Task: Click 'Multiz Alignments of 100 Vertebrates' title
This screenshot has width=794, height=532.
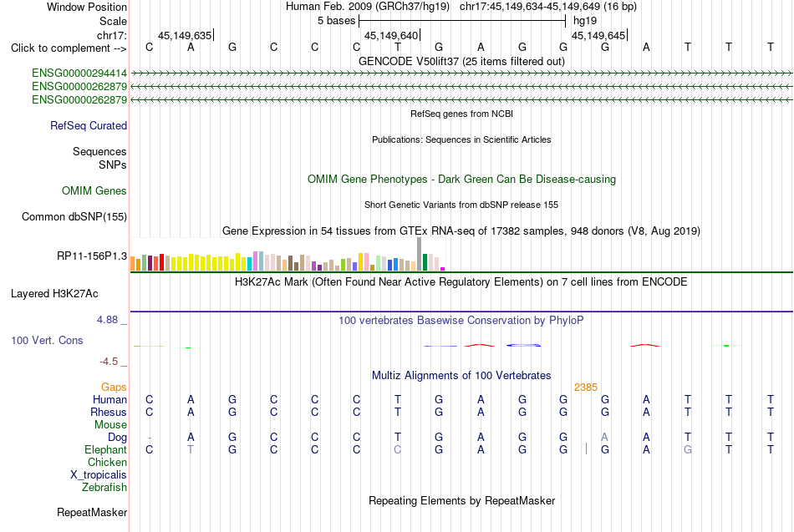Action: pyautogui.click(x=461, y=376)
